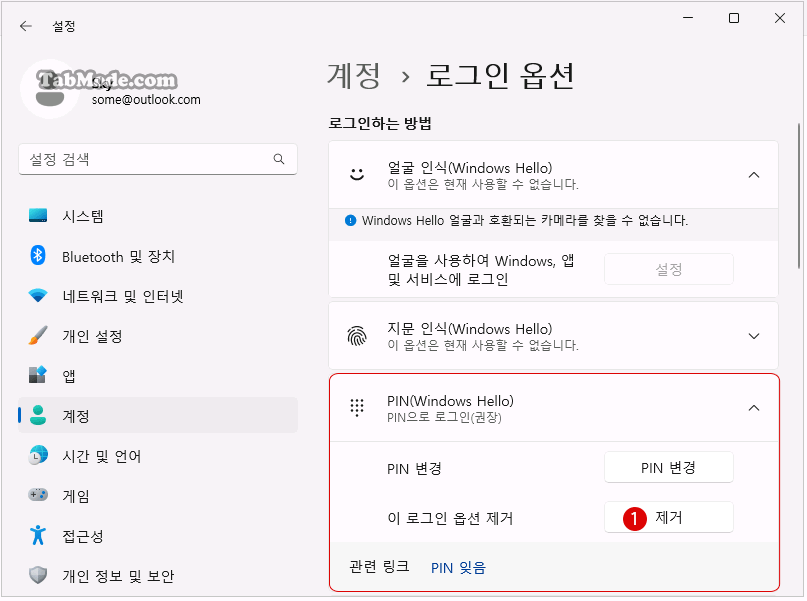
Task: Collapse the PIN (Windows Hello) section
Action: [754, 408]
